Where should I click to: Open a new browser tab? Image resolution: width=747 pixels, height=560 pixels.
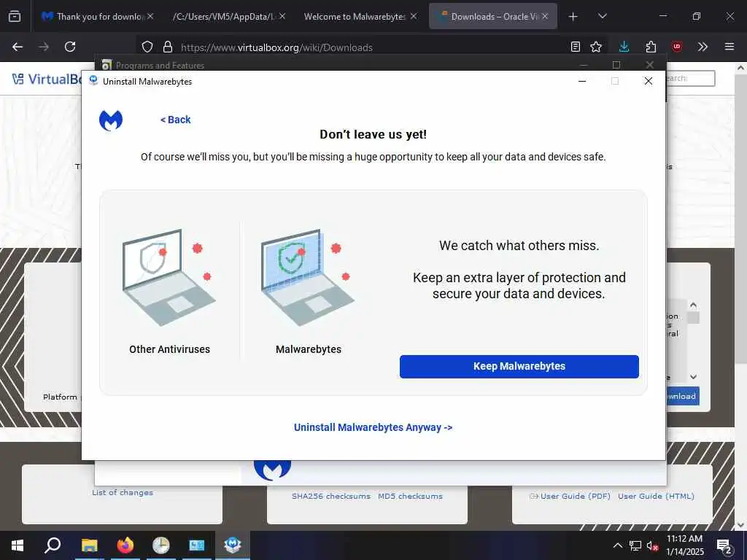[x=573, y=17]
